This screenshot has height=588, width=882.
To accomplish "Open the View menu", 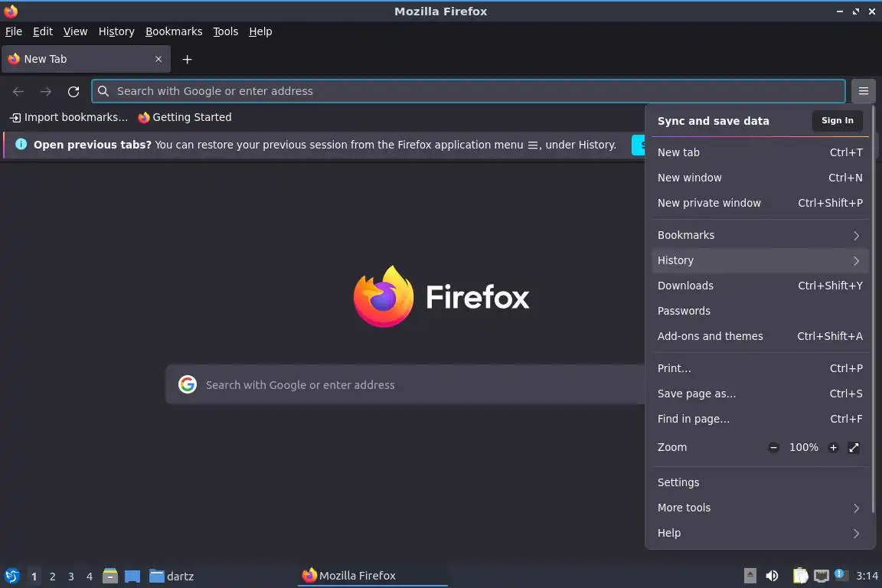I will click(75, 31).
